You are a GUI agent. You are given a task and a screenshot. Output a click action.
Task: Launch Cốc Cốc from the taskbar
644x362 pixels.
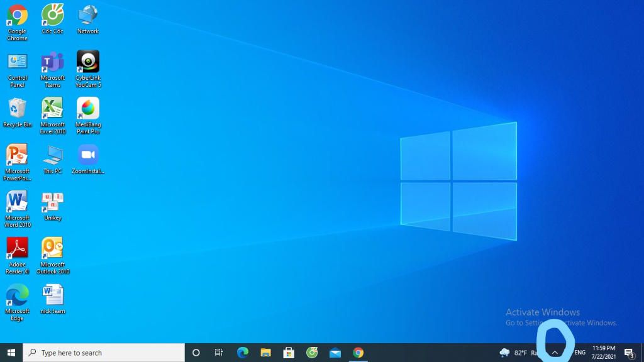(x=312, y=353)
